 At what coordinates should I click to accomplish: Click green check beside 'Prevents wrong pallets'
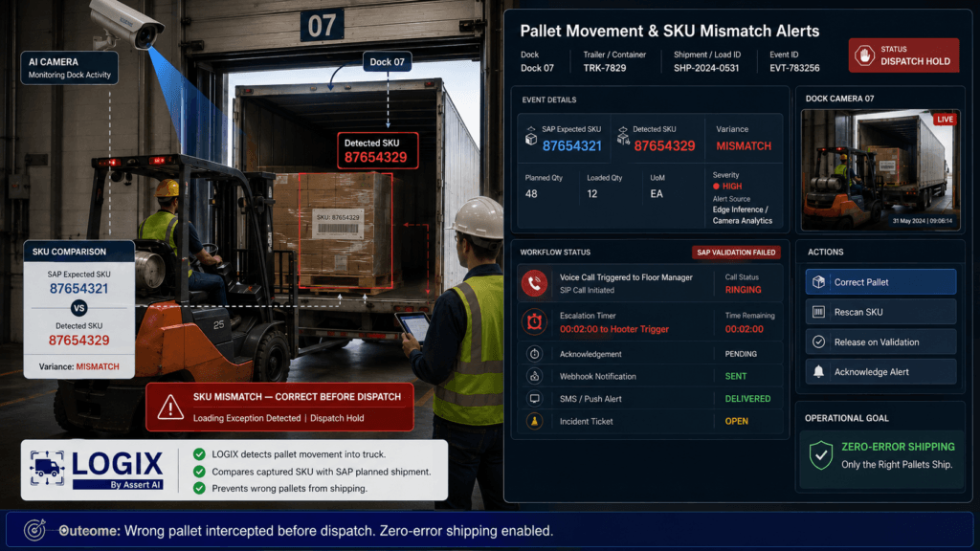199,488
